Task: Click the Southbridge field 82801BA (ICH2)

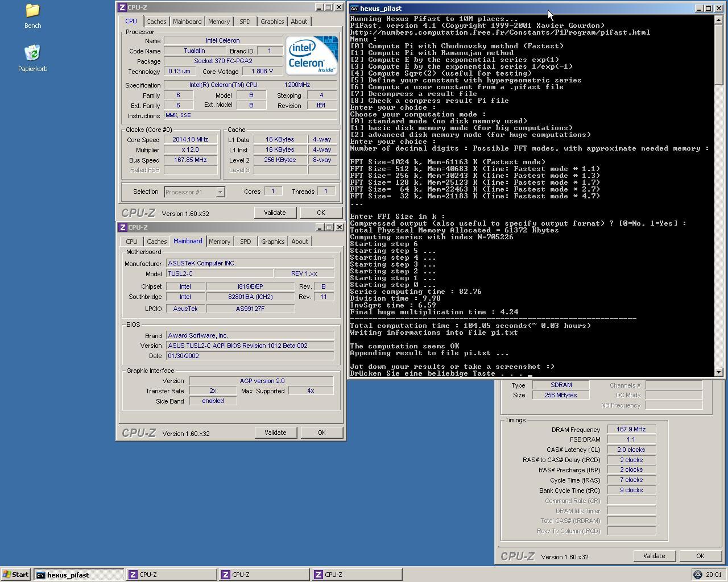Action: point(250,297)
